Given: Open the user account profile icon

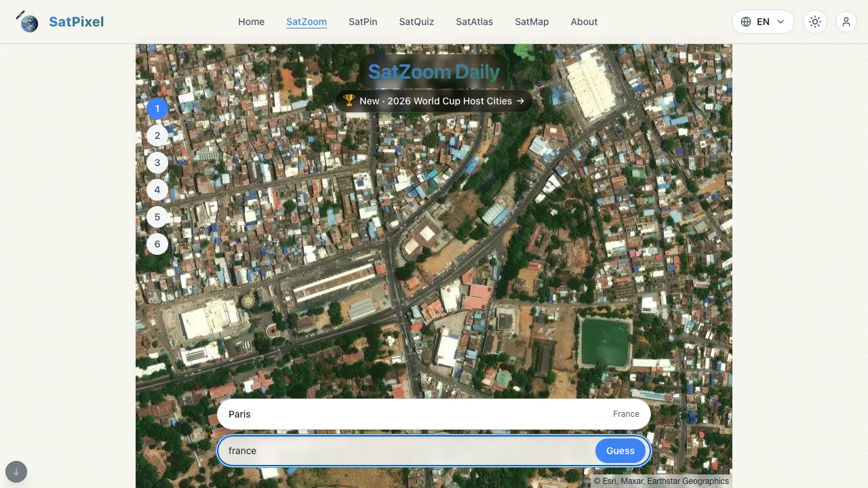Looking at the screenshot, I should point(846,22).
